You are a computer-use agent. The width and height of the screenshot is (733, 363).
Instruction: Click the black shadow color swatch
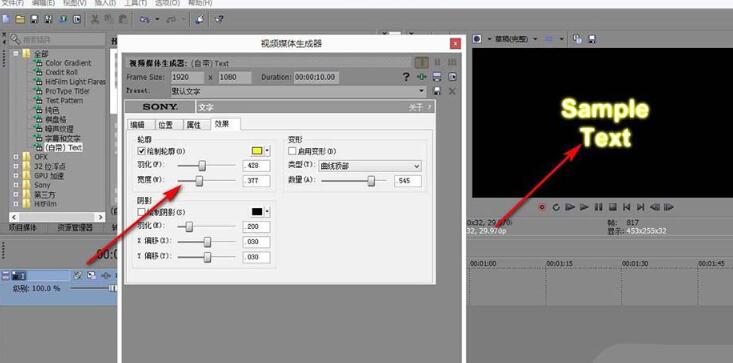click(x=258, y=212)
